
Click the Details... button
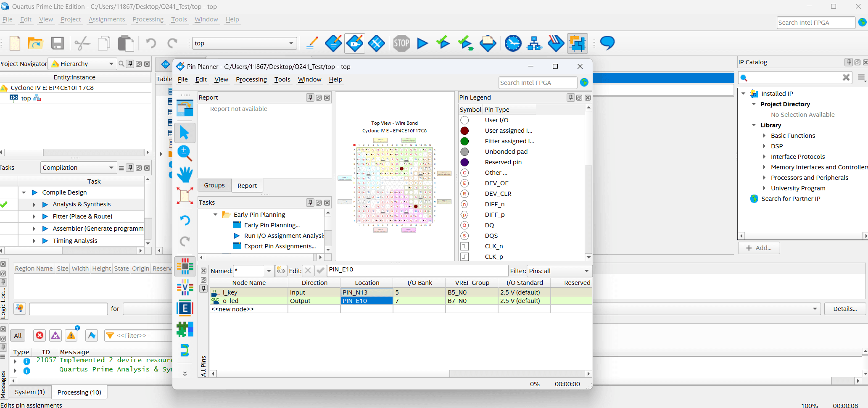pos(844,309)
